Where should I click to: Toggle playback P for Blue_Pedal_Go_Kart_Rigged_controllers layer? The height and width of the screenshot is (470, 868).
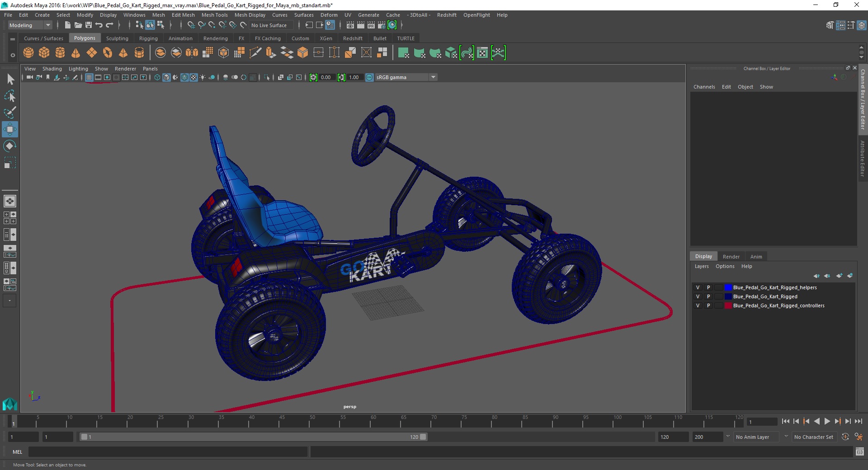(708, 305)
